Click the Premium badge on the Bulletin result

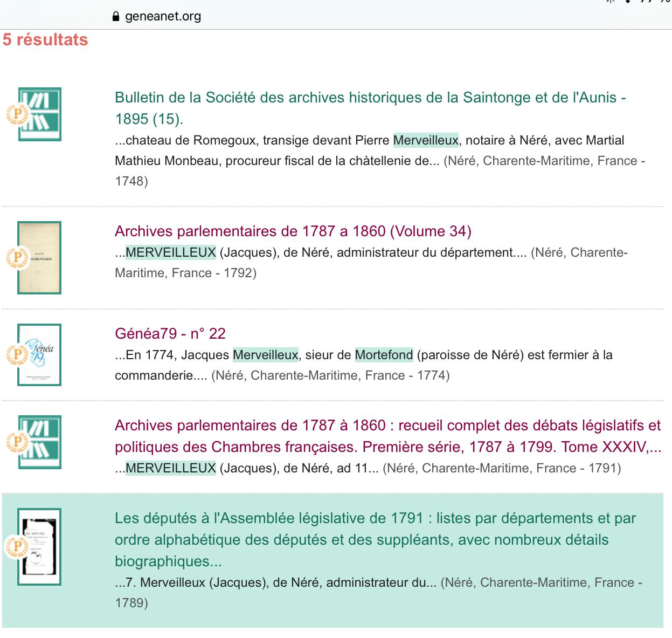[x=17, y=114]
